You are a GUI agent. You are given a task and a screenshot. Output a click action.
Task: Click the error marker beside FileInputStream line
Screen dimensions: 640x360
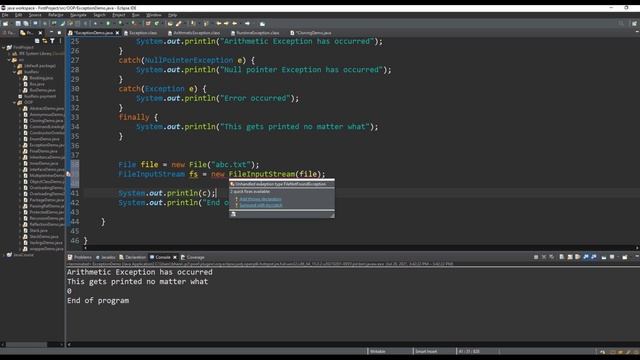click(69, 174)
